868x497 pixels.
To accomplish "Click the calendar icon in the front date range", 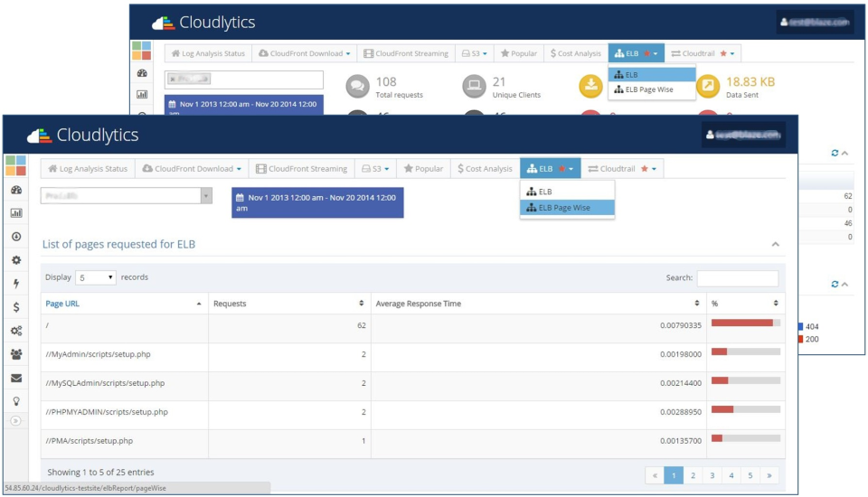I will tap(240, 198).
